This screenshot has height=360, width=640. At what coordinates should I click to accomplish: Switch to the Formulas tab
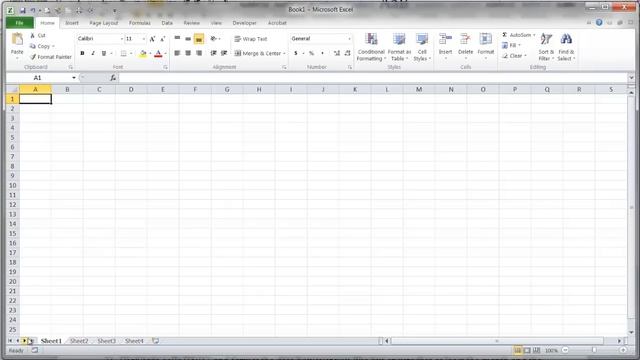140,23
